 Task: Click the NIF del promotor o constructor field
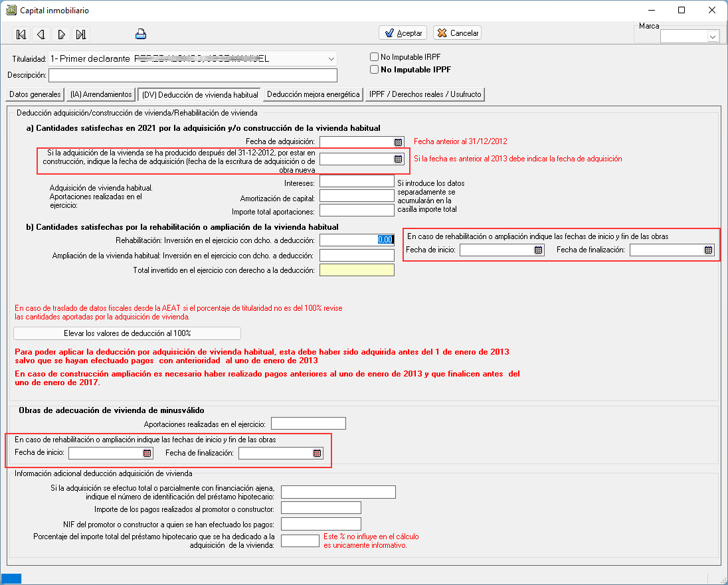[x=321, y=524]
